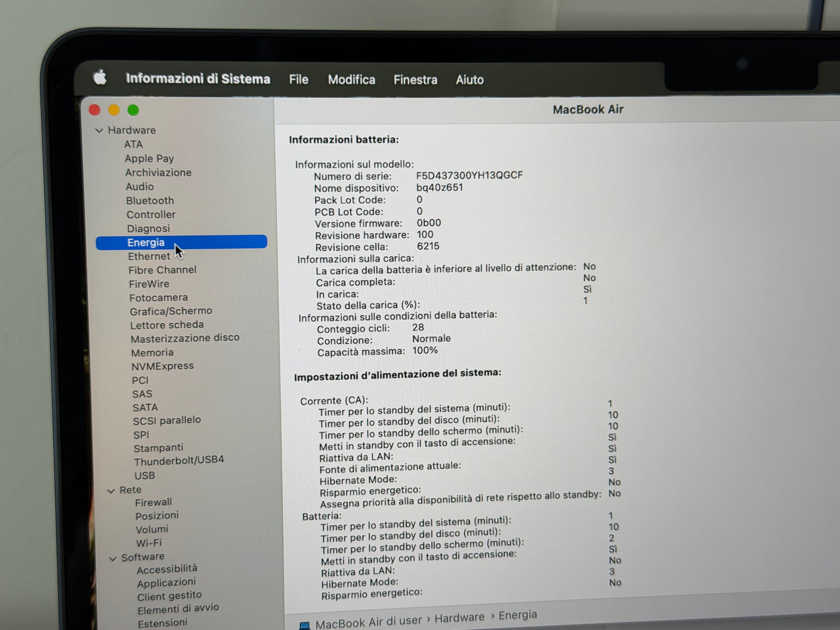The image size is (840, 630).
Task: Click the device name bq40z651
Action: pyautogui.click(x=439, y=187)
